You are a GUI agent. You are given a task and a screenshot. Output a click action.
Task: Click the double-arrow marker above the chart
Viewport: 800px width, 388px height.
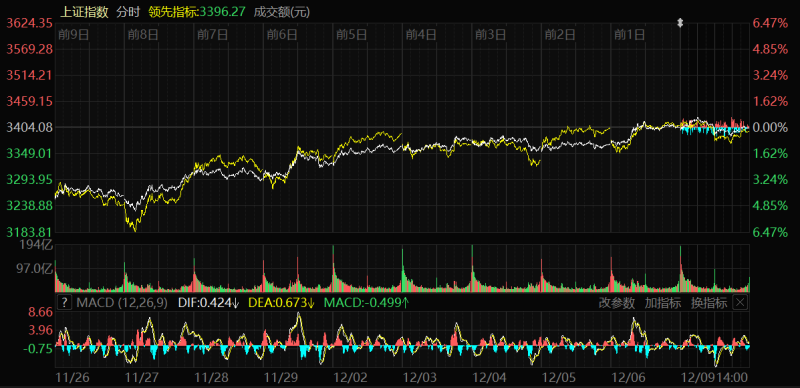coord(680,22)
